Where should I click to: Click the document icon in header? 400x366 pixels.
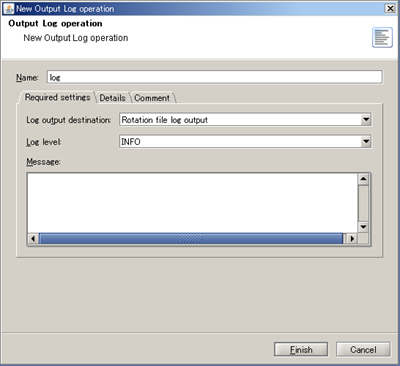pyautogui.click(x=382, y=38)
